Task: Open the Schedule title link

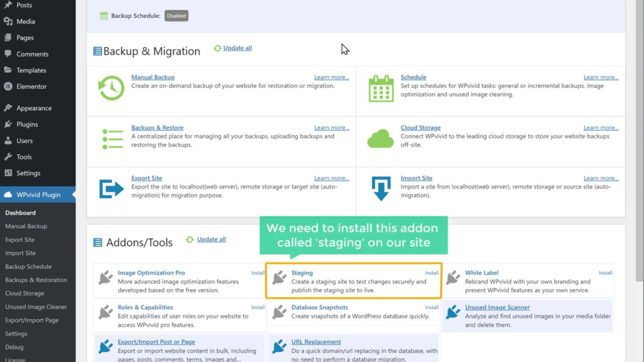Action: (413, 77)
